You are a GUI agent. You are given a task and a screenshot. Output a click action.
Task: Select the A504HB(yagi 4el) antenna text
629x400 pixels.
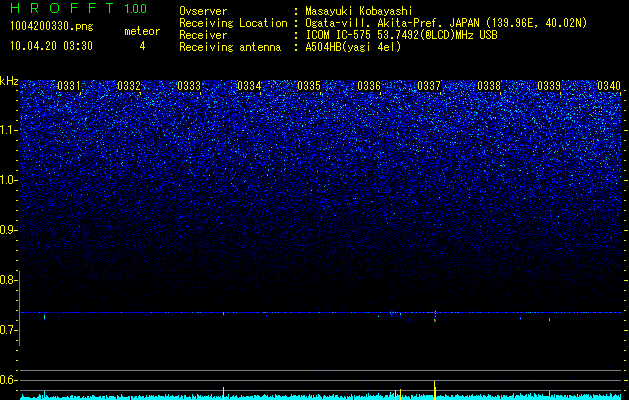(353, 47)
